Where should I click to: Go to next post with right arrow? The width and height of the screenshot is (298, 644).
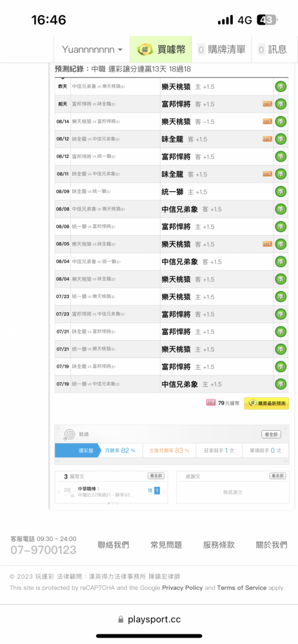[164, 491]
